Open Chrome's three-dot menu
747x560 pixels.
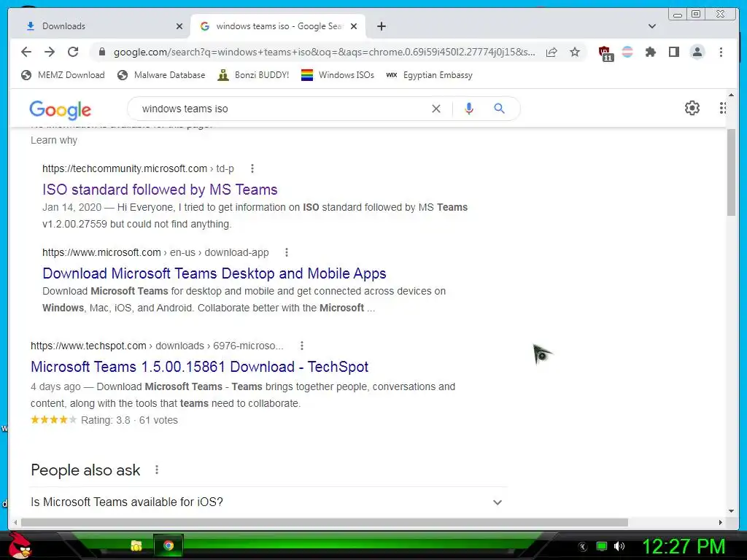click(721, 52)
